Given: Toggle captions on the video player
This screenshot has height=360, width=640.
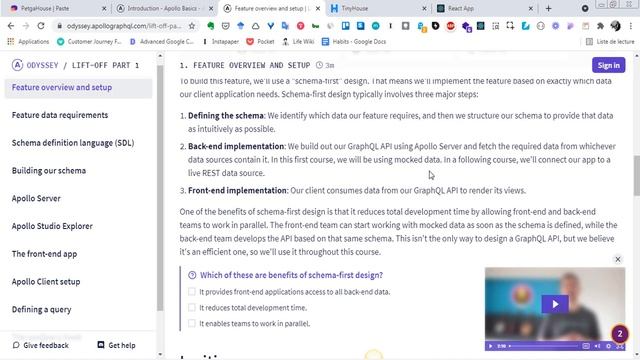Looking at the screenshot, I should [x=586, y=346].
